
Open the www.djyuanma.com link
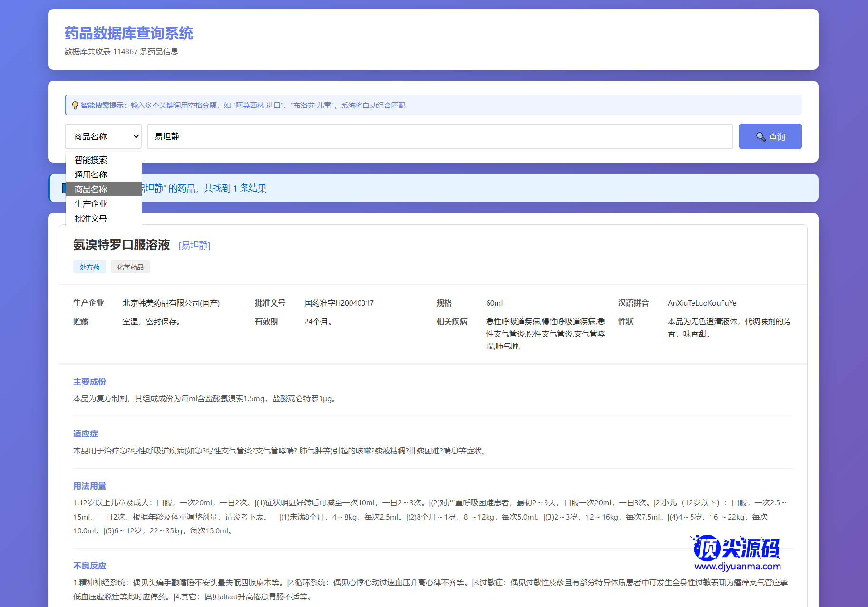(x=738, y=566)
